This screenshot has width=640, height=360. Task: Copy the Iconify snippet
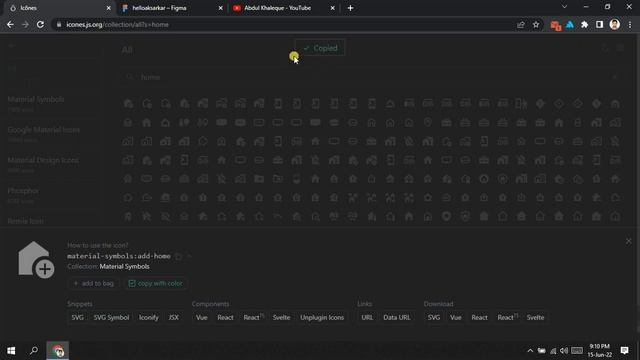tap(149, 318)
